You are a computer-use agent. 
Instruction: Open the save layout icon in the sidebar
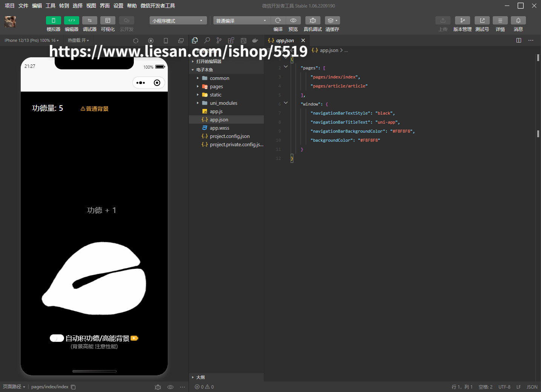click(x=244, y=40)
